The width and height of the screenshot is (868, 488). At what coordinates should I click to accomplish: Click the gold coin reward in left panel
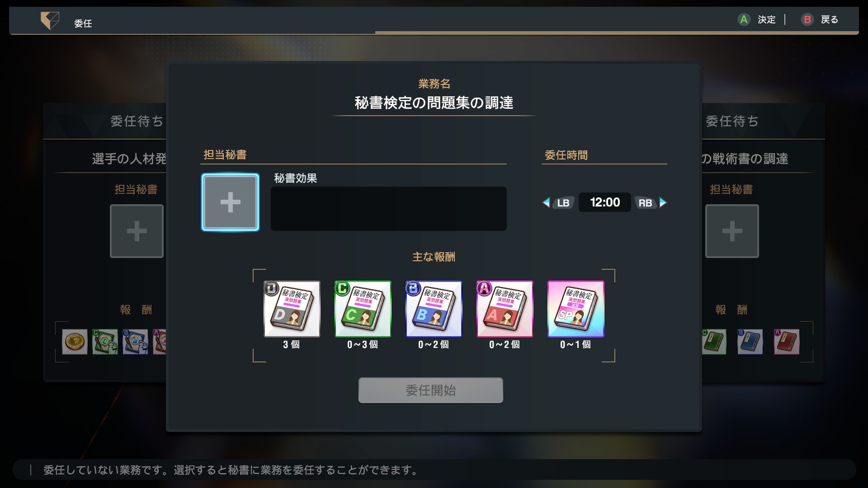point(75,342)
